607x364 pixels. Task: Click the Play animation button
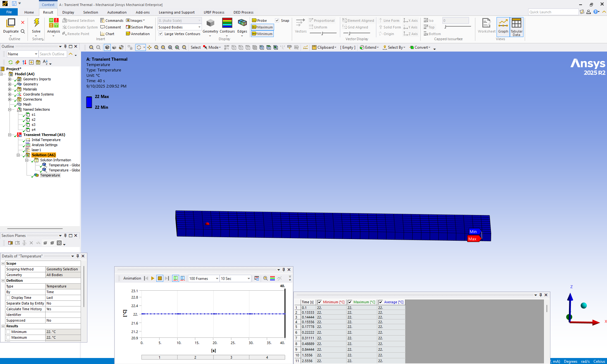pyautogui.click(x=153, y=278)
